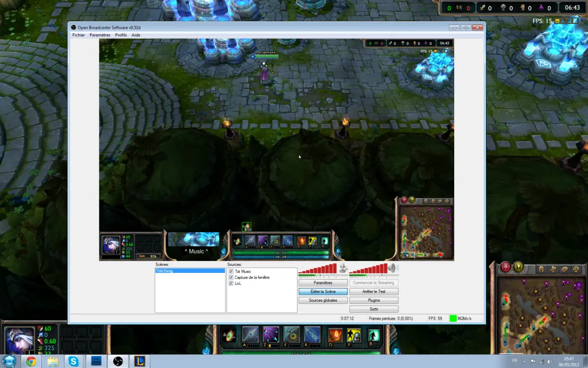
Task: Click the OBS logo in the title bar
Action: 74,27
